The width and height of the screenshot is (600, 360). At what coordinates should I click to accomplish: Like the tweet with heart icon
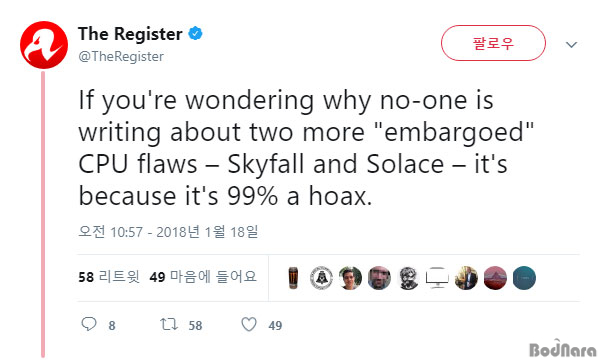[x=249, y=324]
